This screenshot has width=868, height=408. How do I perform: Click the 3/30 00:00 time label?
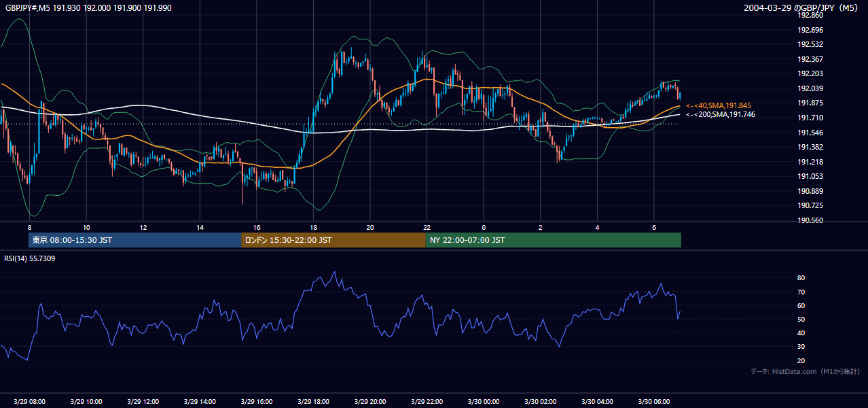coord(484,402)
